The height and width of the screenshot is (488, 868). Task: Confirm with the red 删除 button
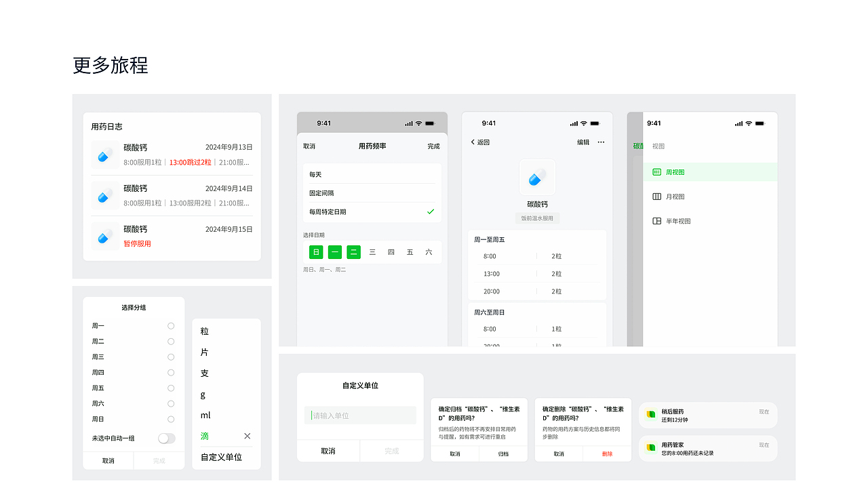coord(607,454)
